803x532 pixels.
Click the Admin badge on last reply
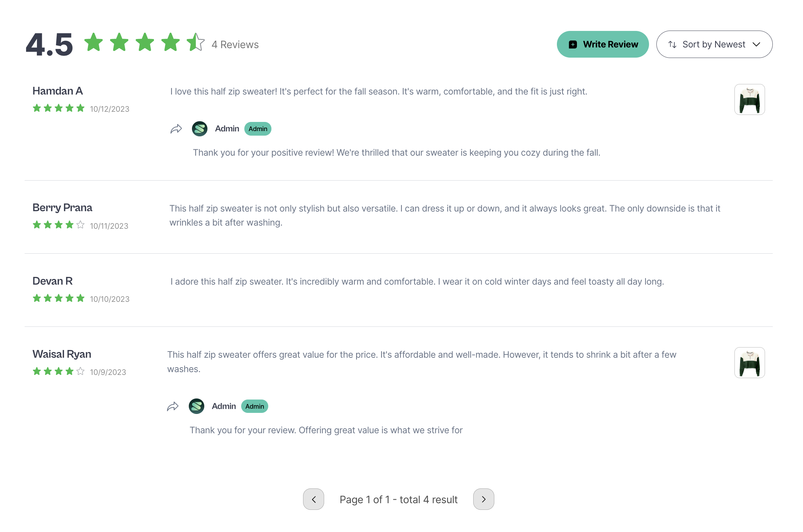click(255, 407)
